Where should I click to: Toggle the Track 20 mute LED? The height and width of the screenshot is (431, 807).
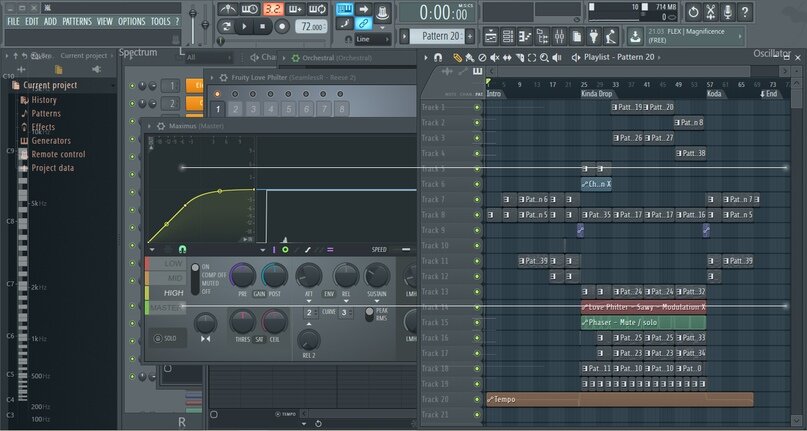click(x=477, y=400)
